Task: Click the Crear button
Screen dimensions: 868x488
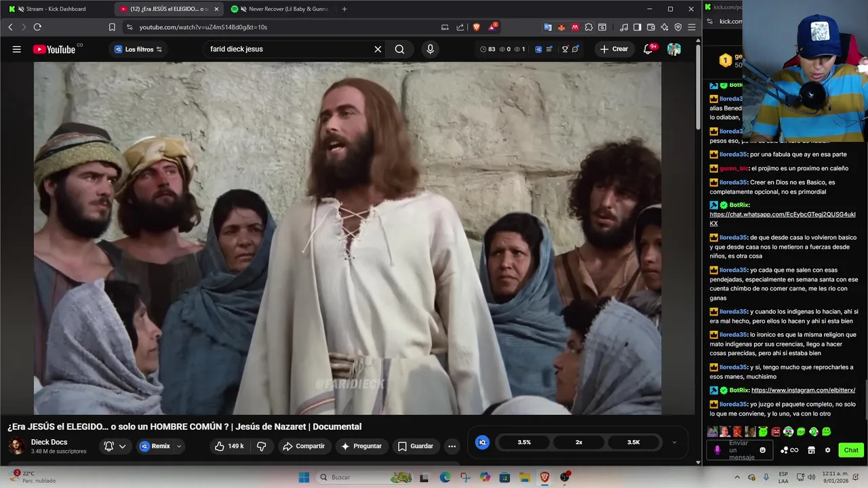Action: (x=614, y=49)
